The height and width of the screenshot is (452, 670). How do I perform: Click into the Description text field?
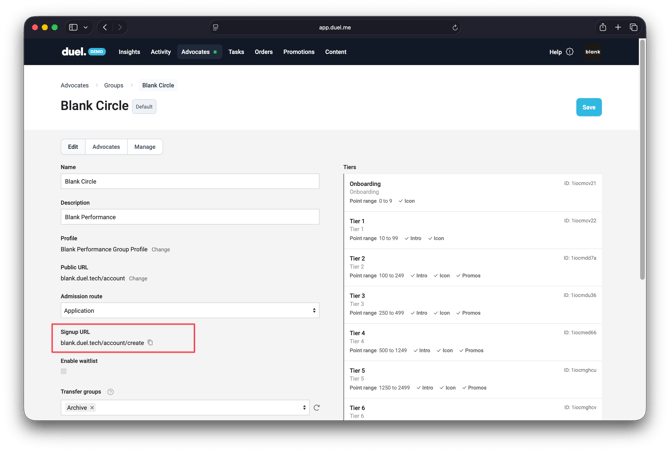(x=189, y=217)
